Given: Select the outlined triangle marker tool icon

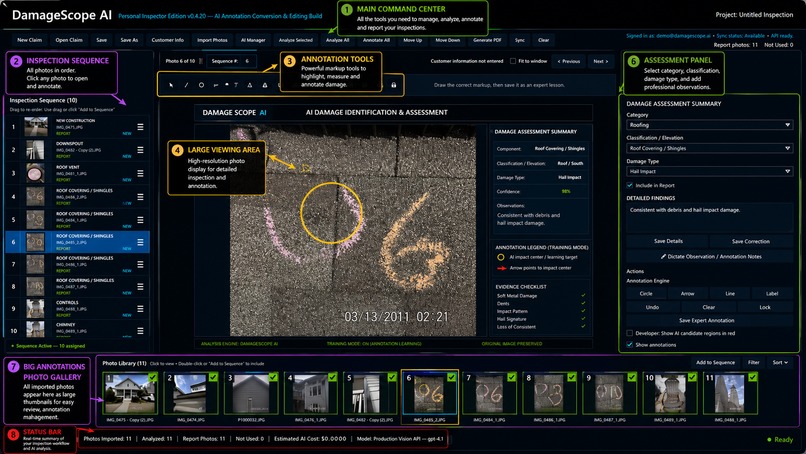Looking at the screenshot, I should [250, 85].
